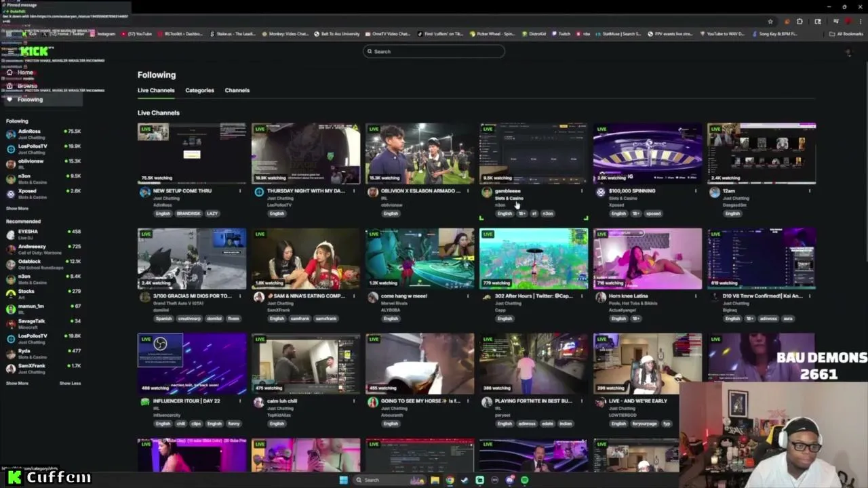Open Spotify from the taskbar

pyautogui.click(x=525, y=480)
